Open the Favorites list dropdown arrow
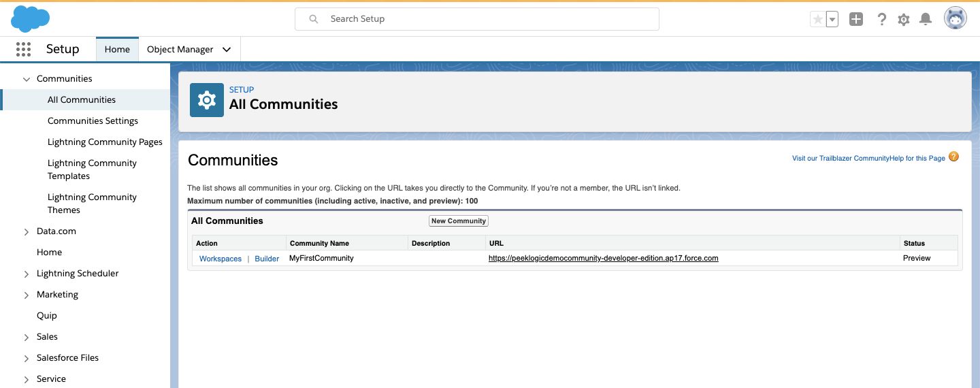Image resolution: width=980 pixels, height=388 pixels. (832, 20)
